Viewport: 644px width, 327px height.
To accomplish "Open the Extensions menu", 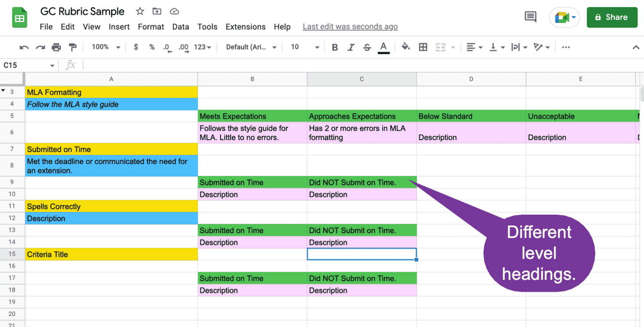I will tap(245, 26).
